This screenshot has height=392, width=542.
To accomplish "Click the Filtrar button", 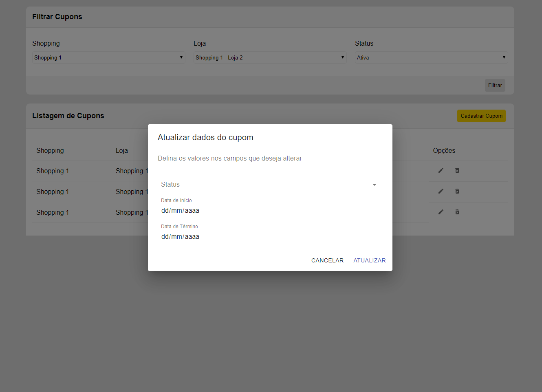I will pos(495,85).
